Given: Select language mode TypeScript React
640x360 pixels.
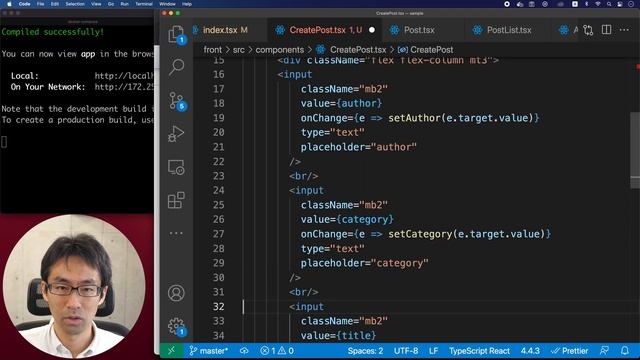Looking at the screenshot, I should [479, 351].
